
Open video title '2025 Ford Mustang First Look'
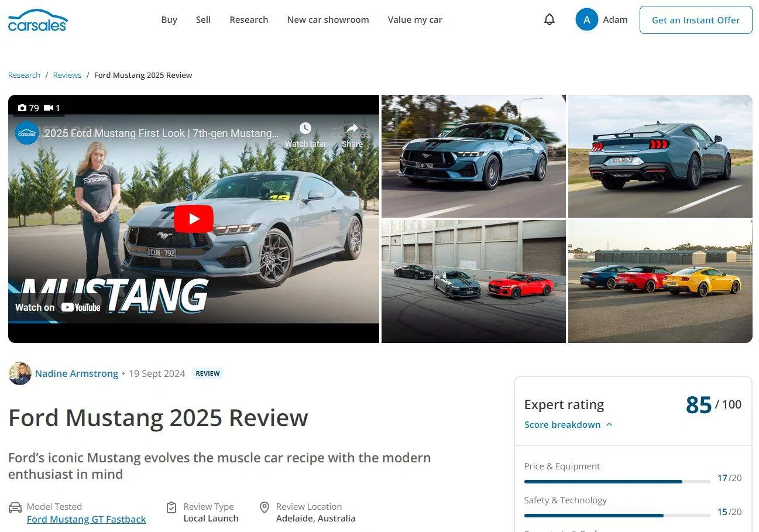pyautogui.click(x=162, y=133)
